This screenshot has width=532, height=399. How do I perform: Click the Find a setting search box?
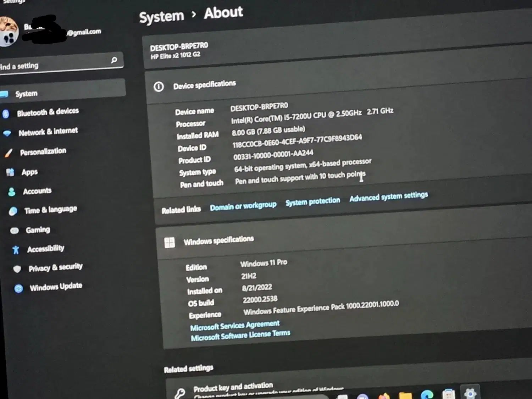pyautogui.click(x=61, y=63)
